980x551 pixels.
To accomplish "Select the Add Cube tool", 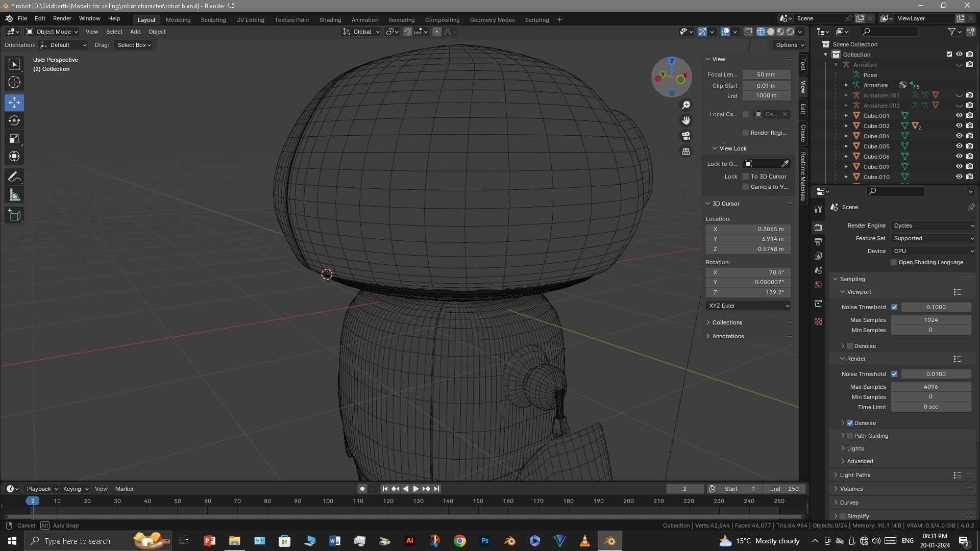I will (14, 215).
